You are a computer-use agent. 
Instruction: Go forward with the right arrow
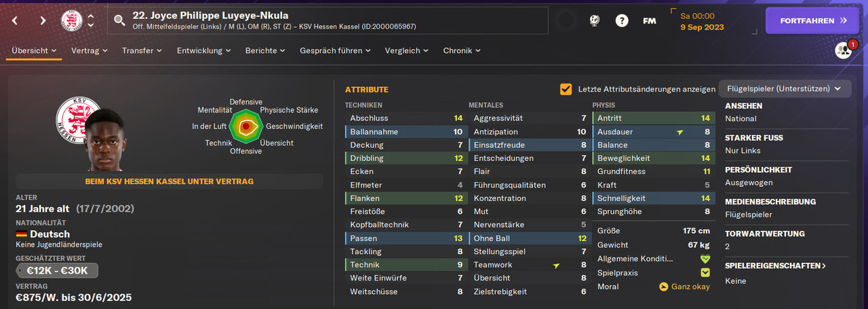[x=43, y=20]
